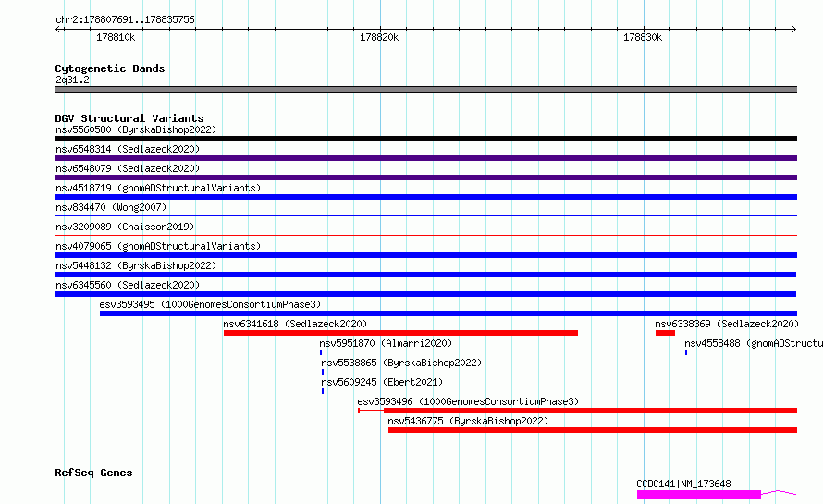Viewport: 823px width, 504px height.
Task: Click the chr2:178807691..178835756 coordinate text
Action: point(125,20)
